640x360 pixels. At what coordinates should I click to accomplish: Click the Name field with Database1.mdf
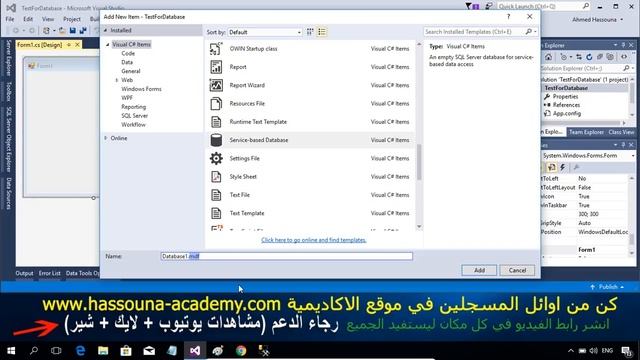pos(287,256)
